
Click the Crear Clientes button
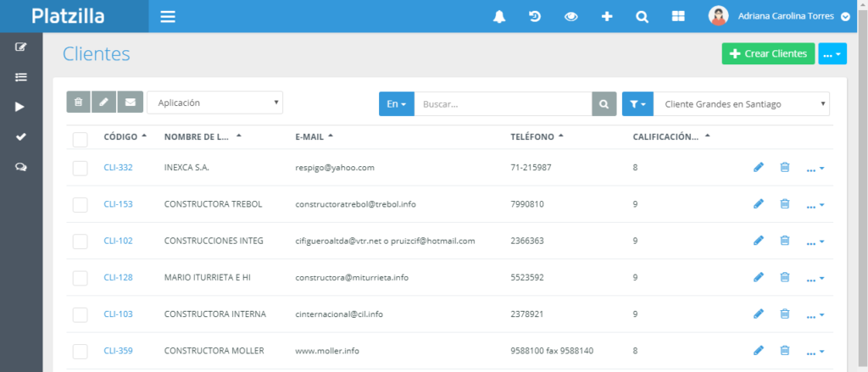click(x=767, y=53)
